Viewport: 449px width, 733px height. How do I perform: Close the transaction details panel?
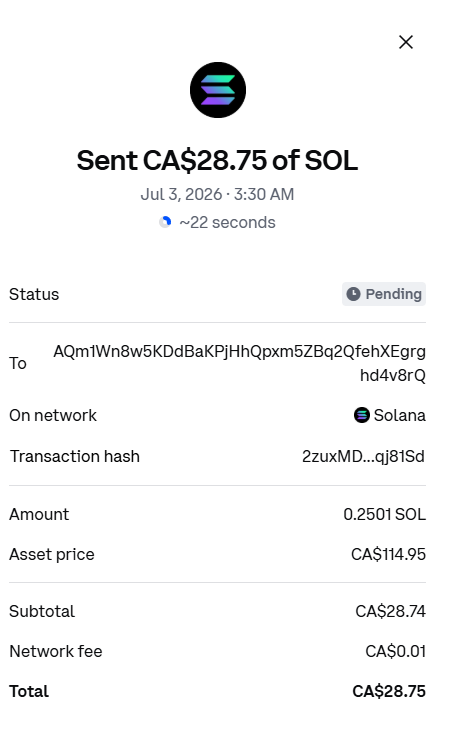tap(406, 42)
